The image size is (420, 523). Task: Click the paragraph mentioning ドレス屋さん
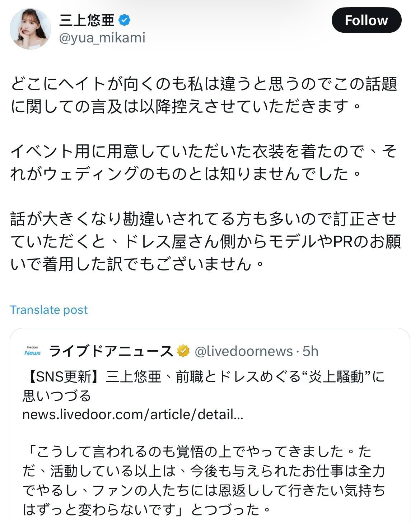click(205, 241)
